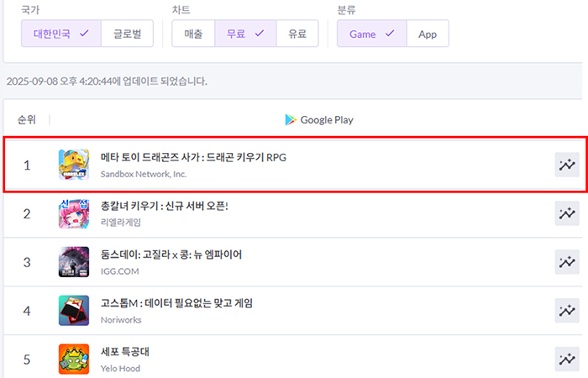Image resolution: width=588 pixels, height=378 pixels.
Task: Switch category to App
Action: (428, 34)
